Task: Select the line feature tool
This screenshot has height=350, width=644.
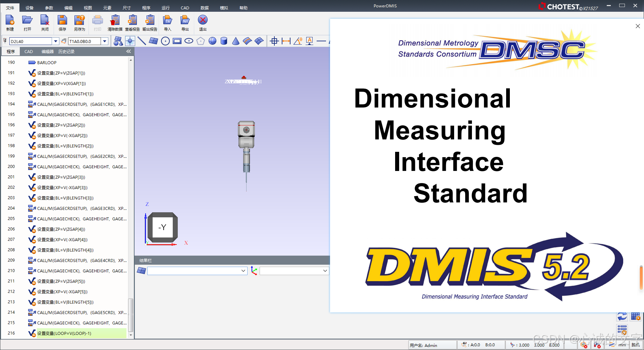Action: coord(142,41)
